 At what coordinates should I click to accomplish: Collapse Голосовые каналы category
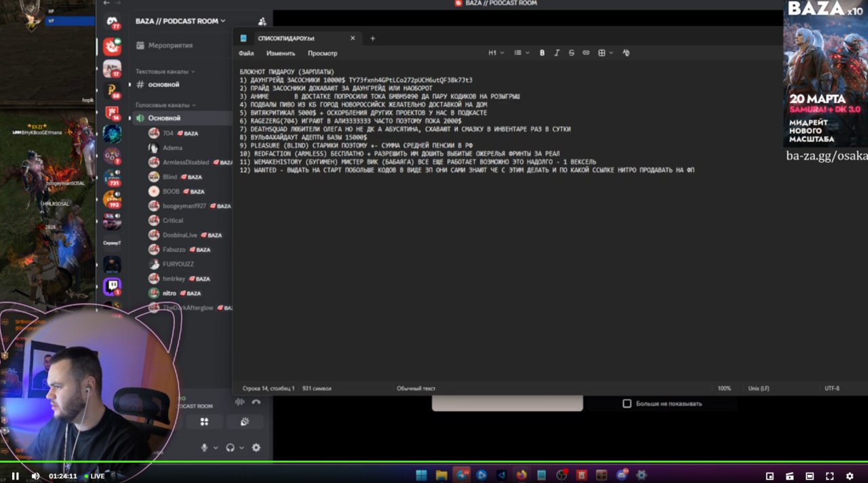point(165,105)
